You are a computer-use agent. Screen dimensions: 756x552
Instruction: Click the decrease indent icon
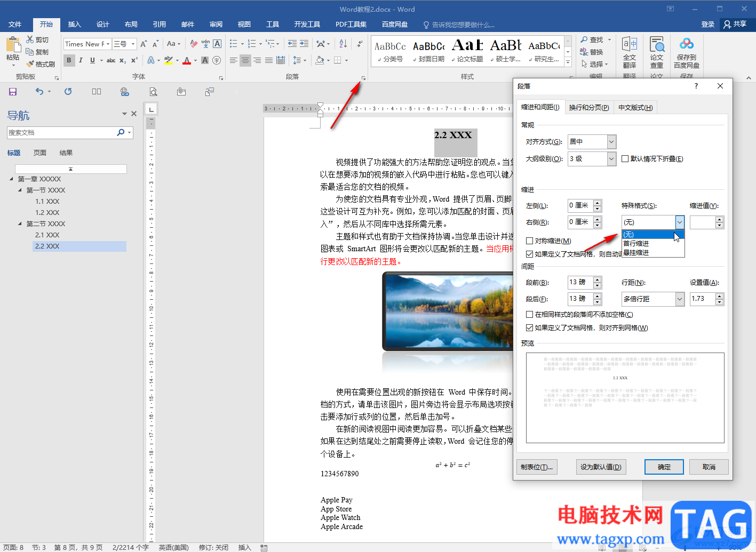[x=292, y=44]
